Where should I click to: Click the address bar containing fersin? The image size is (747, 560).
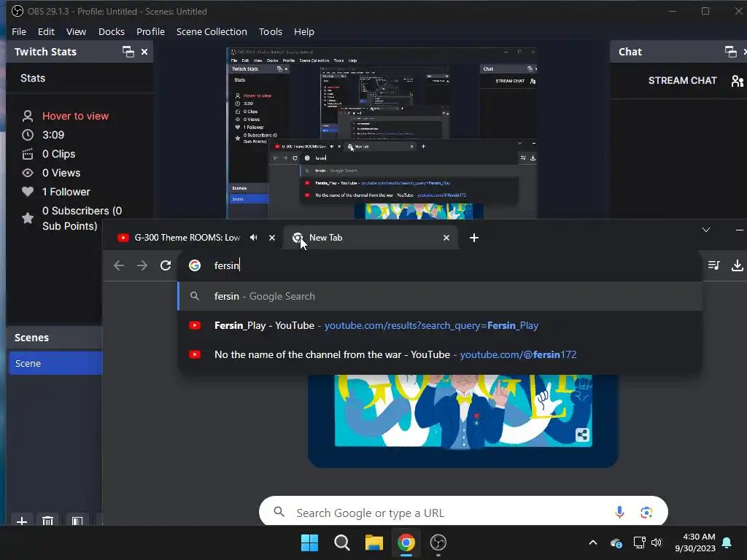coord(438,265)
